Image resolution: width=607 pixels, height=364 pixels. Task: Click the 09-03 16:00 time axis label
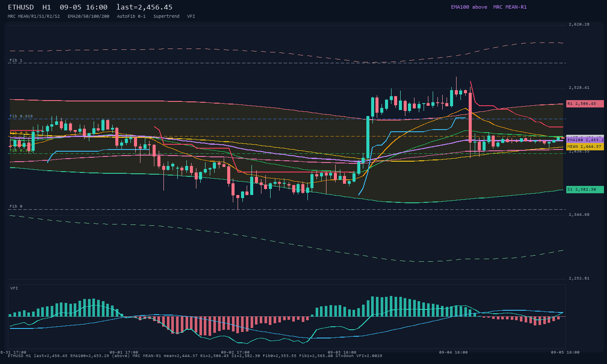[342, 352]
